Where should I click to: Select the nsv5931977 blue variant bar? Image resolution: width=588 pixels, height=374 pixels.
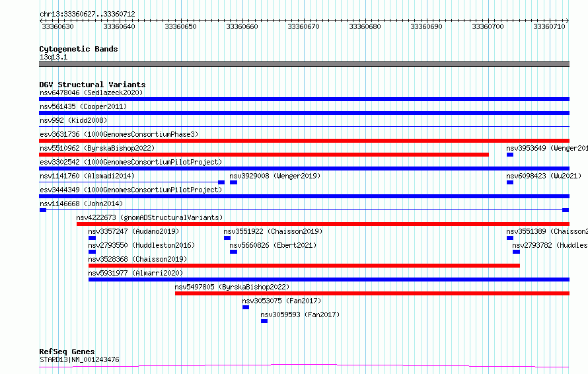click(329, 280)
